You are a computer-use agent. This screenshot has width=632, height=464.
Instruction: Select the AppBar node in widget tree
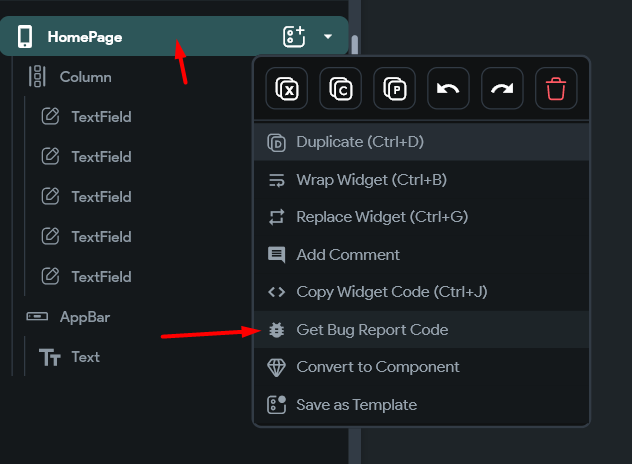tap(85, 317)
